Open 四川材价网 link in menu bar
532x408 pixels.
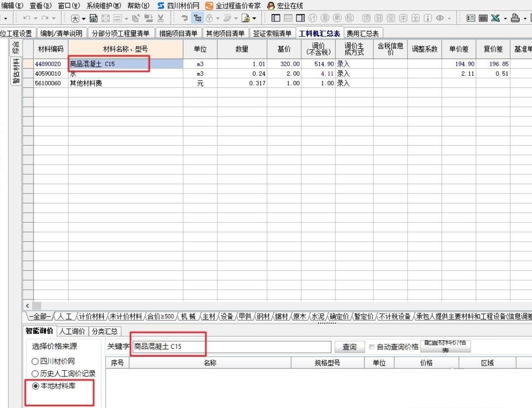click(178, 6)
